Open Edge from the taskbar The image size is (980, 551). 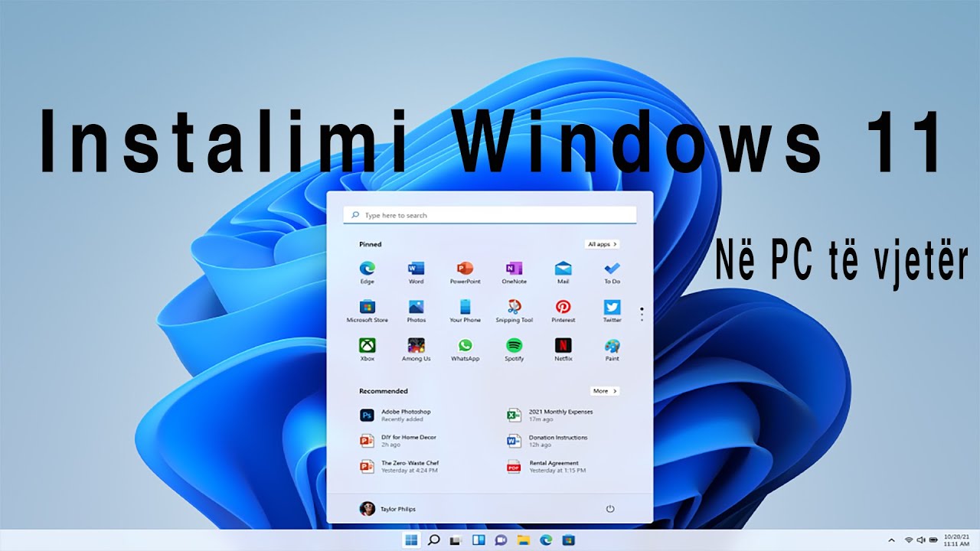tap(546, 540)
